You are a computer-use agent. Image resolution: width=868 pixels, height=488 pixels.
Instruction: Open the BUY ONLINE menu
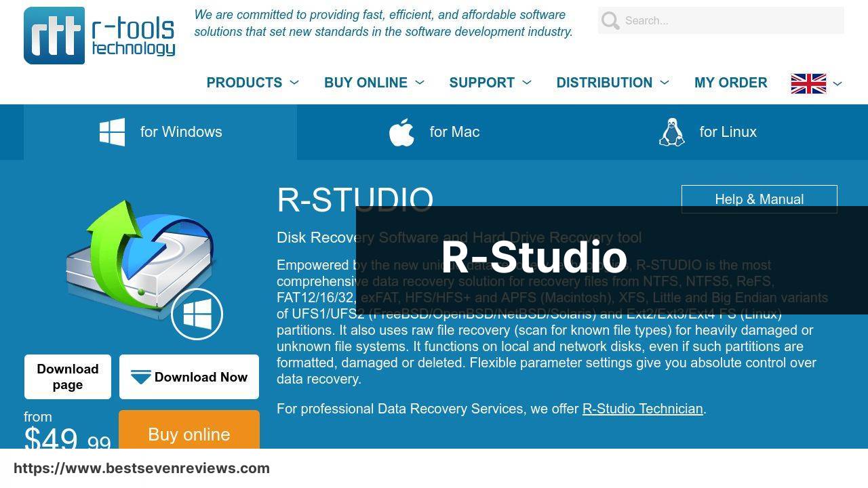coord(366,83)
